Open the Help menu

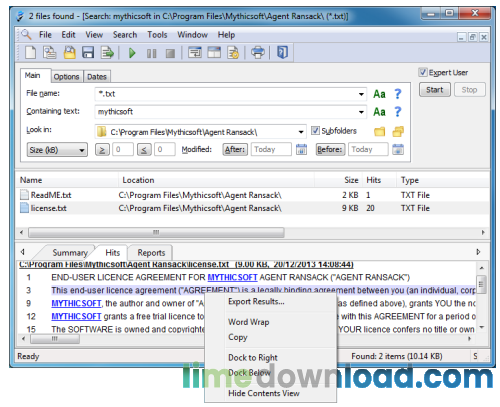pyautogui.click(x=226, y=35)
